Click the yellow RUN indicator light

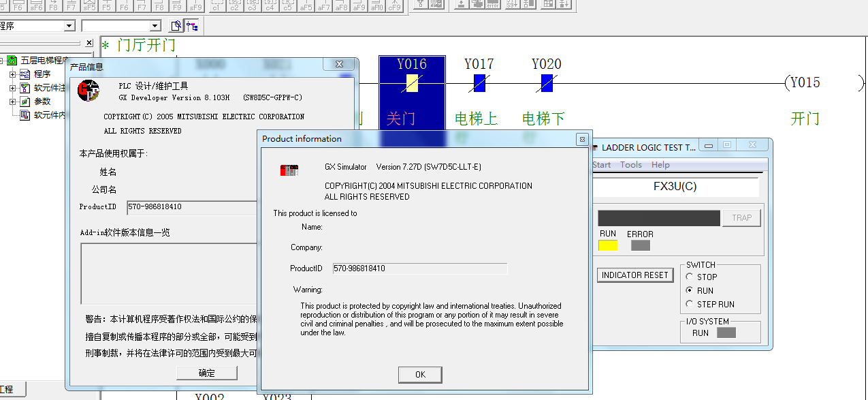pyautogui.click(x=608, y=246)
